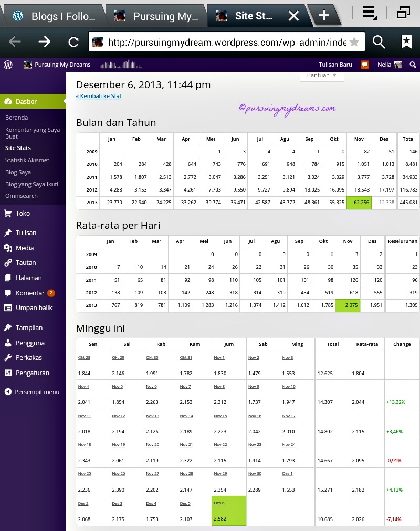Image resolution: width=420 pixels, height=531 pixels.
Task: Click the Kembali ke Stat link
Action: tap(99, 96)
